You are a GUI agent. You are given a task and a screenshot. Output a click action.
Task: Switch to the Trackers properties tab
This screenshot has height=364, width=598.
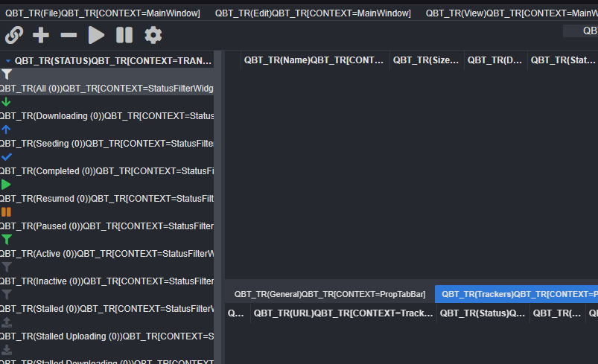click(x=517, y=294)
